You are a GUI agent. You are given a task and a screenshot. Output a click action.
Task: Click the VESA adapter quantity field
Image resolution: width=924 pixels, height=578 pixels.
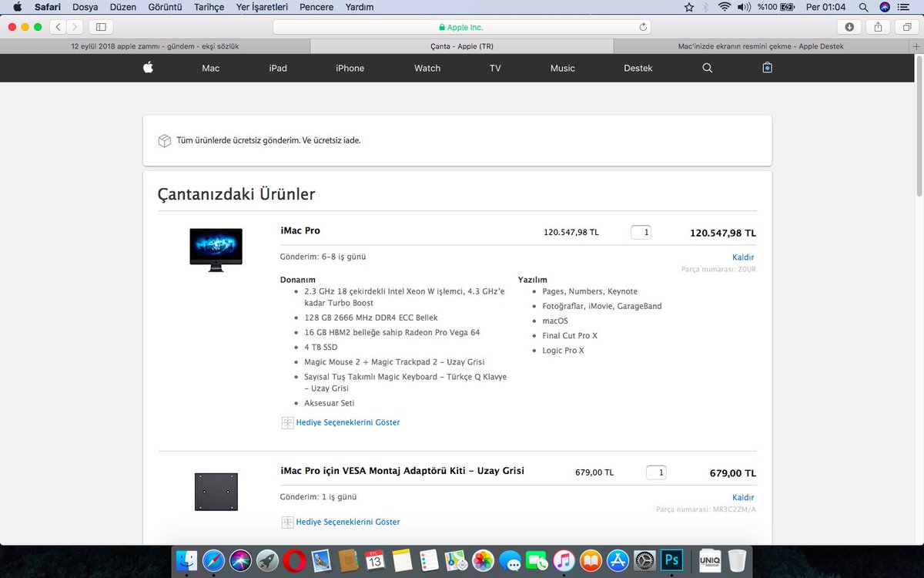(656, 472)
